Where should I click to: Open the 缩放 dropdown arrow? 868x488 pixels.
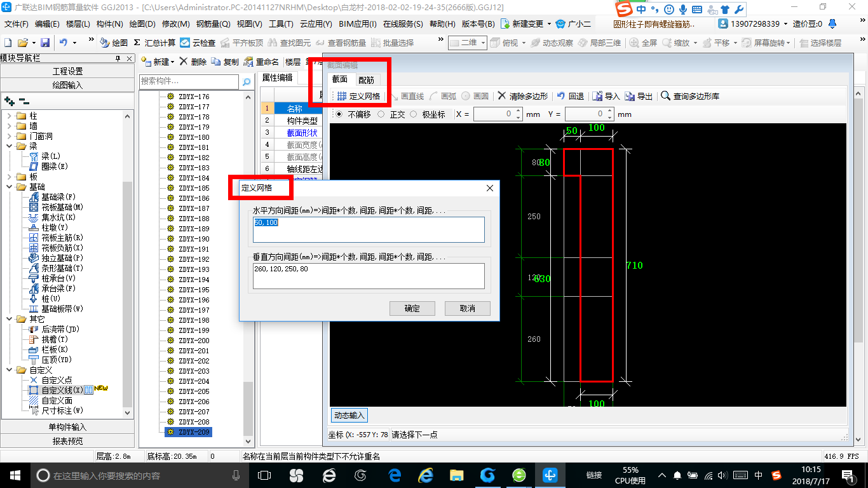coord(695,43)
